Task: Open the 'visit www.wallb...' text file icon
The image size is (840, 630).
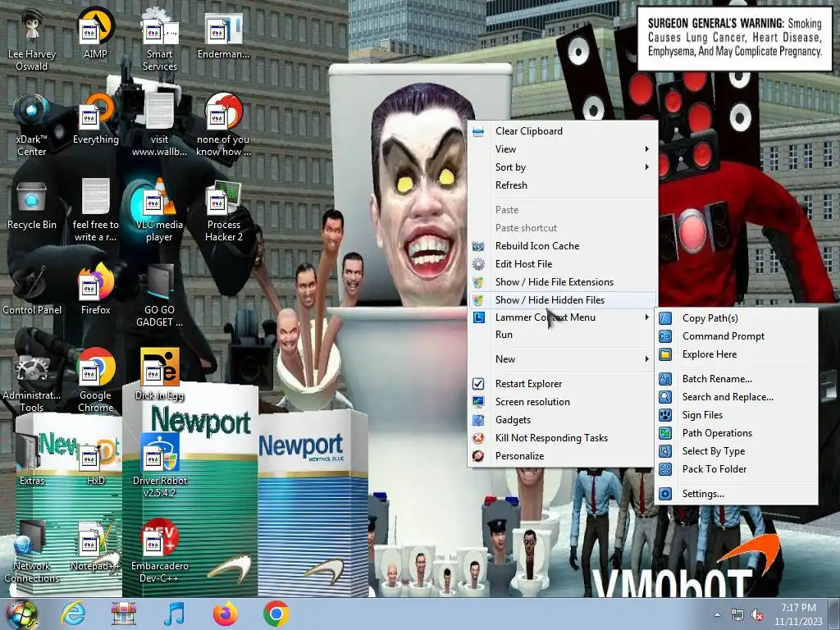Action: click(160, 126)
